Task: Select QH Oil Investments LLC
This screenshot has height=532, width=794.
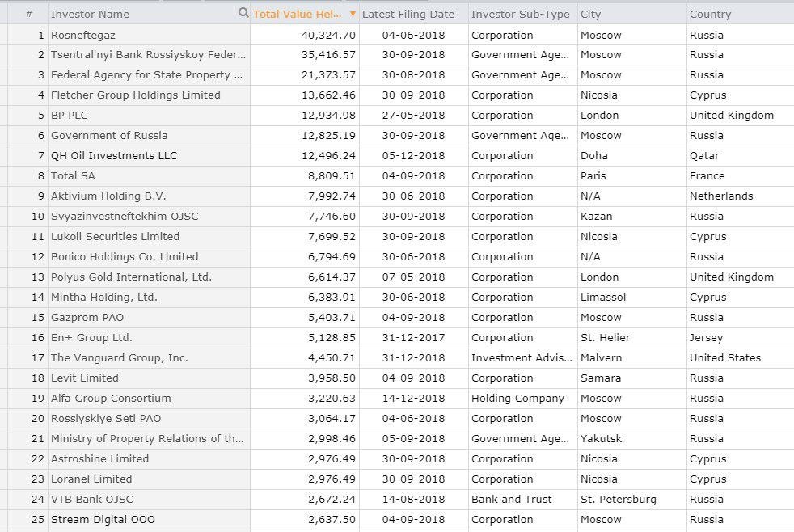Action: tap(114, 156)
